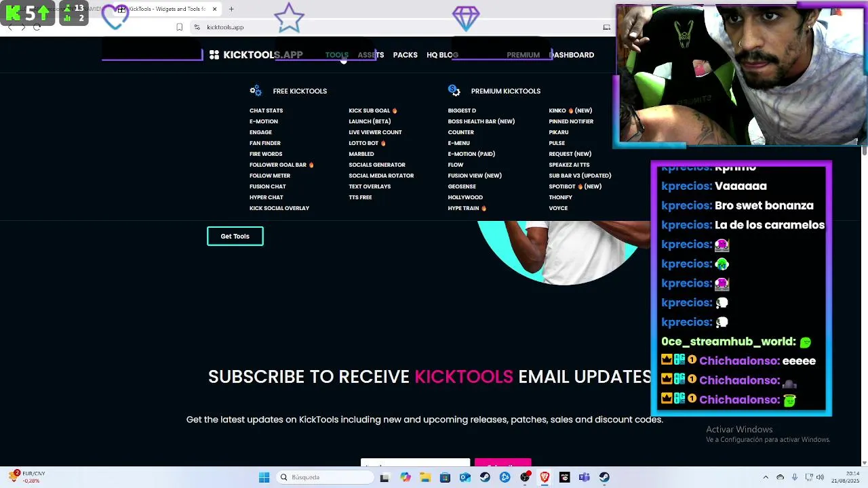Open a new browser tab with plus

pos(231,9)
